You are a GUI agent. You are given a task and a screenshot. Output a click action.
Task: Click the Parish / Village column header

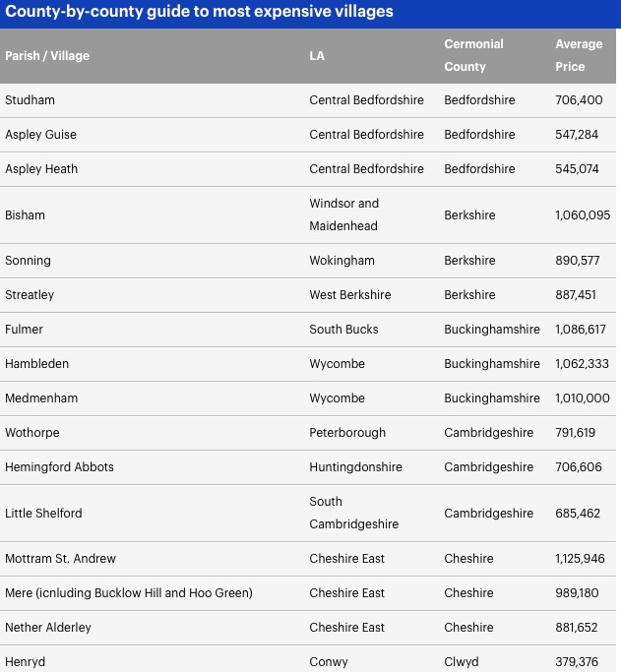(x=47, y=56)
